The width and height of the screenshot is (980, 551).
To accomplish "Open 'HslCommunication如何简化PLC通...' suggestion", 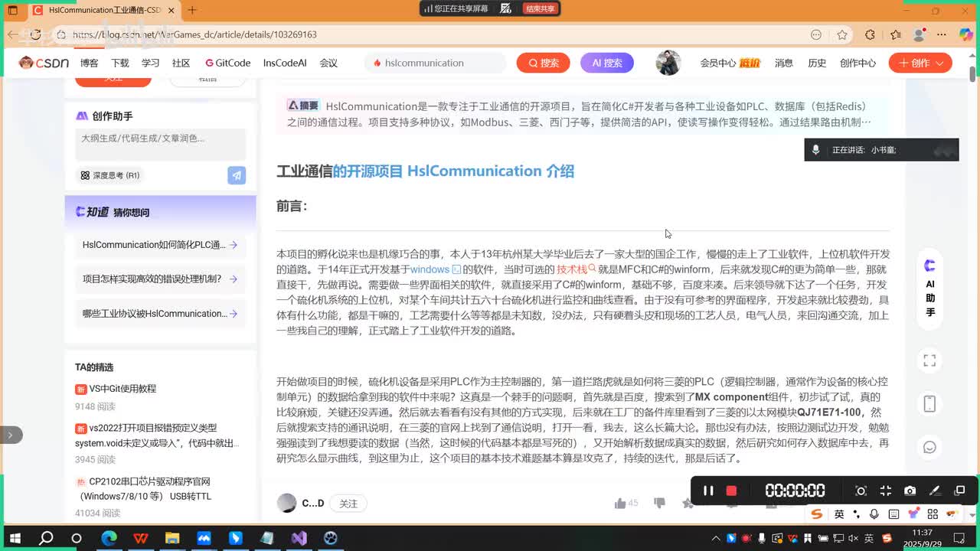I will 160,245.
